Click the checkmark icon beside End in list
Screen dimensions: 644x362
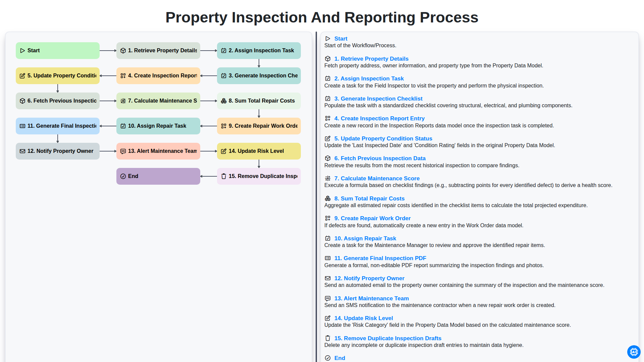pos(328,358)
